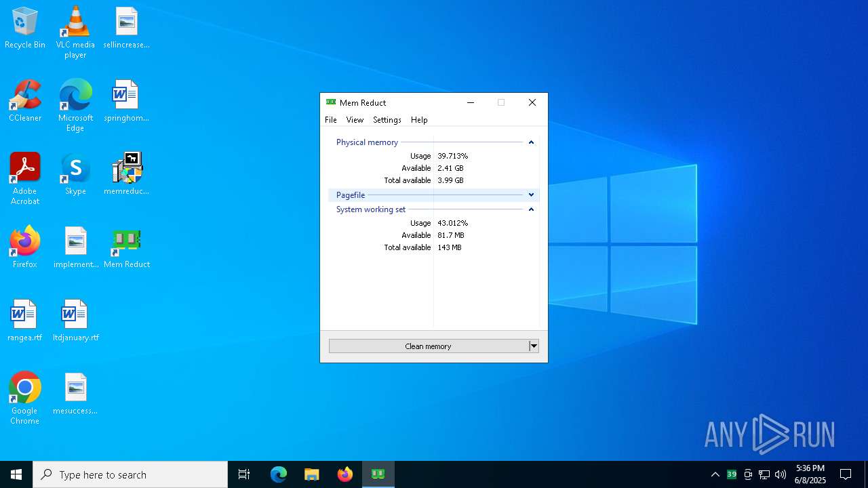Open the clock showing 5:36 PM
868x488 pixels.
810,474
